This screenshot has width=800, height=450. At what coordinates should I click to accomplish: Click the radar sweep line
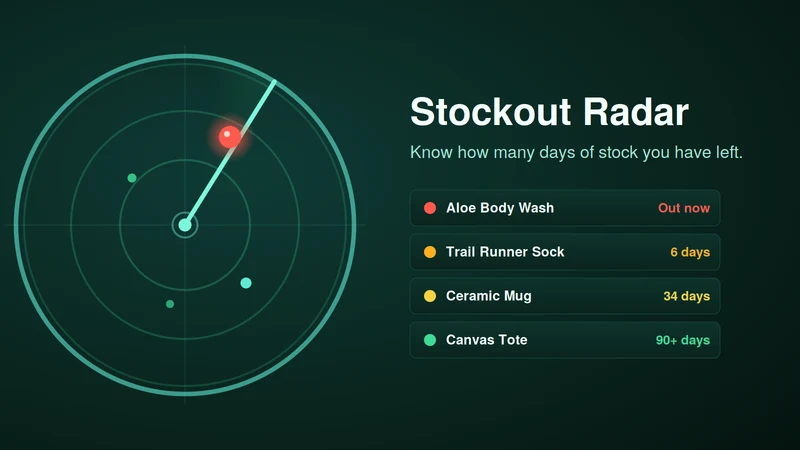click(231, 153)
